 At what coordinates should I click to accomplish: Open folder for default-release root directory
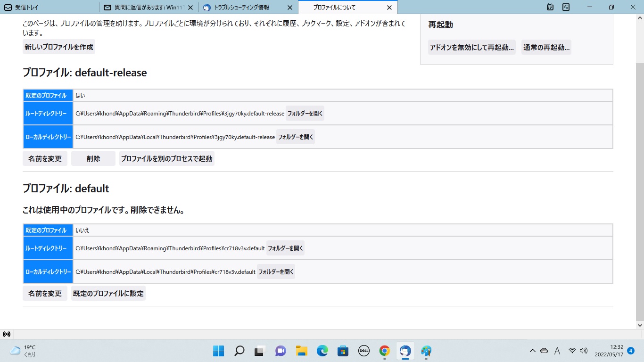305,114
